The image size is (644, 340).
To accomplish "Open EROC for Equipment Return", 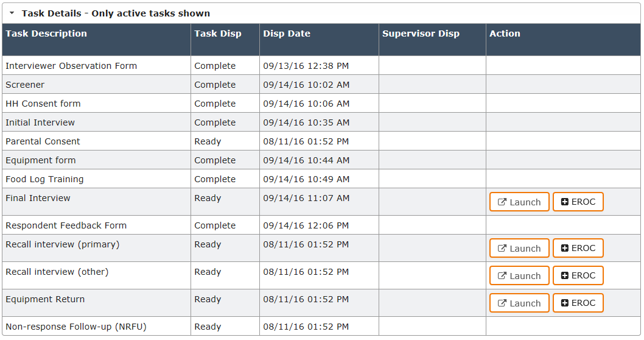I will coord(578,303).
